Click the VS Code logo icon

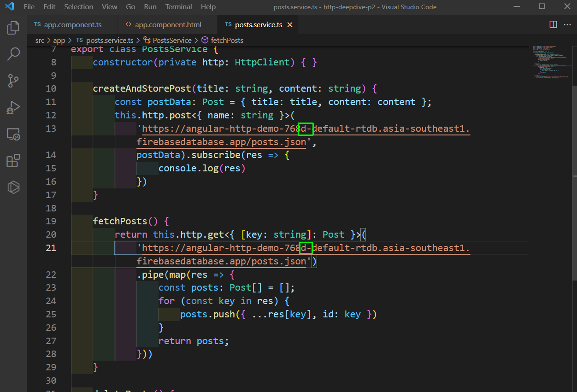tap(9, 7)
